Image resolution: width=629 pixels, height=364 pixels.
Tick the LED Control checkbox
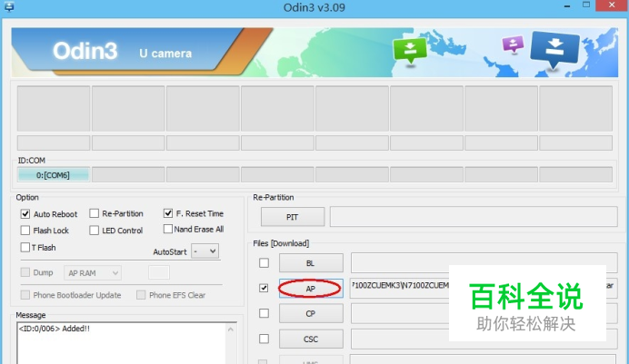click(x=94, y=231)
